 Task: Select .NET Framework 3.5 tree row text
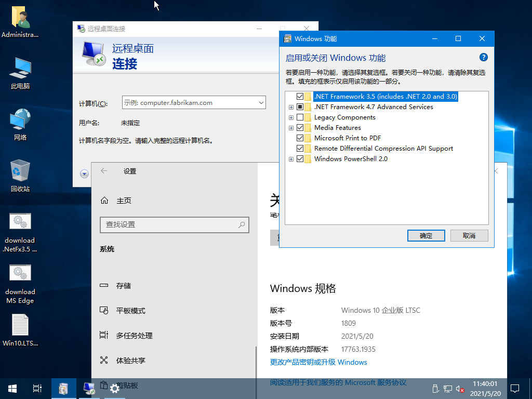[386, 96]
